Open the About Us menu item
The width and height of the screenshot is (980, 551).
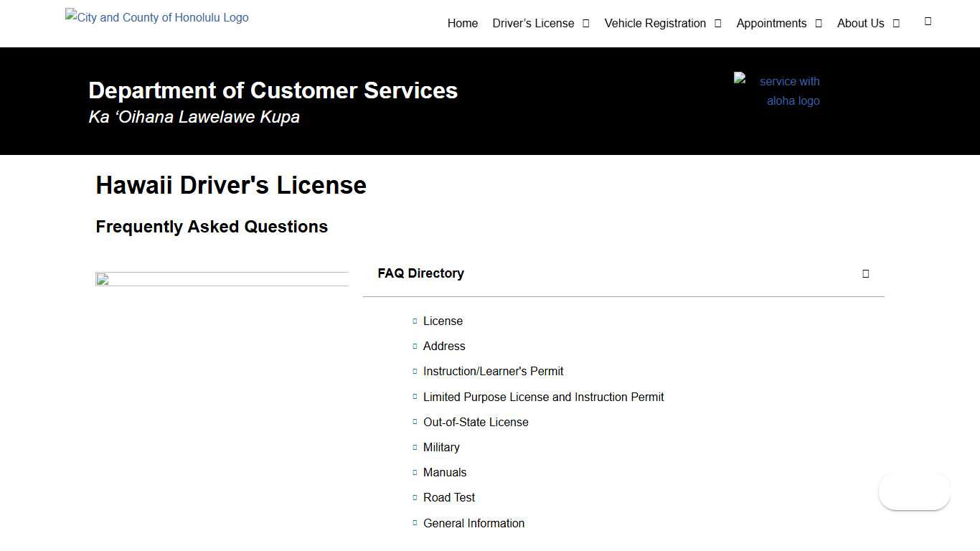(x=860, y=23)
